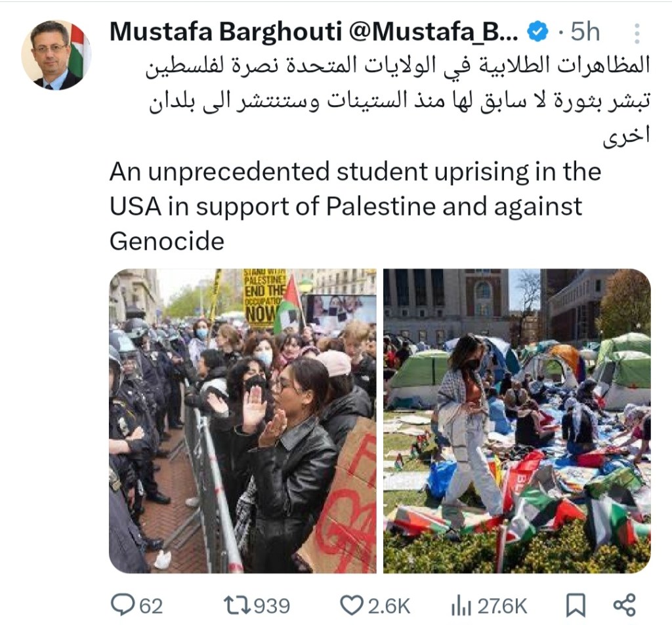Viewport: 672px width, 625px height.
Task: Click the 2.6K likes count
Action: pyautogui.click(x=389, y=607)
